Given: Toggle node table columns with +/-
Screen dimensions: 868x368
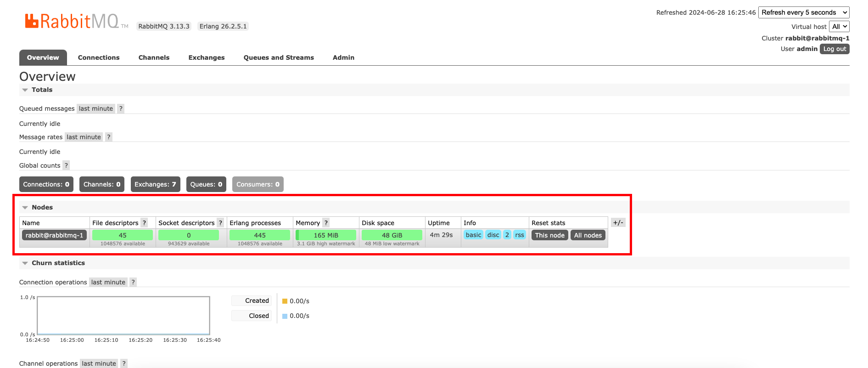Looking at the screenshot, I should (618, 222).
